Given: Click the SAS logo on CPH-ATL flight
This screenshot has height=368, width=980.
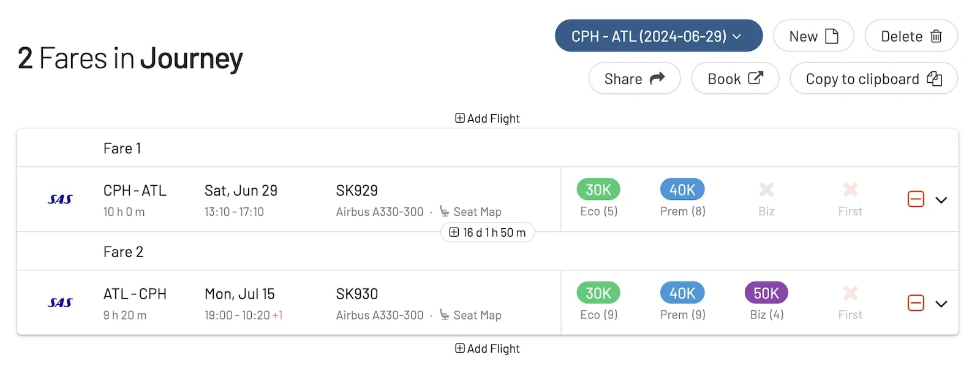Looking at the screenshot, I should [60, 199].
